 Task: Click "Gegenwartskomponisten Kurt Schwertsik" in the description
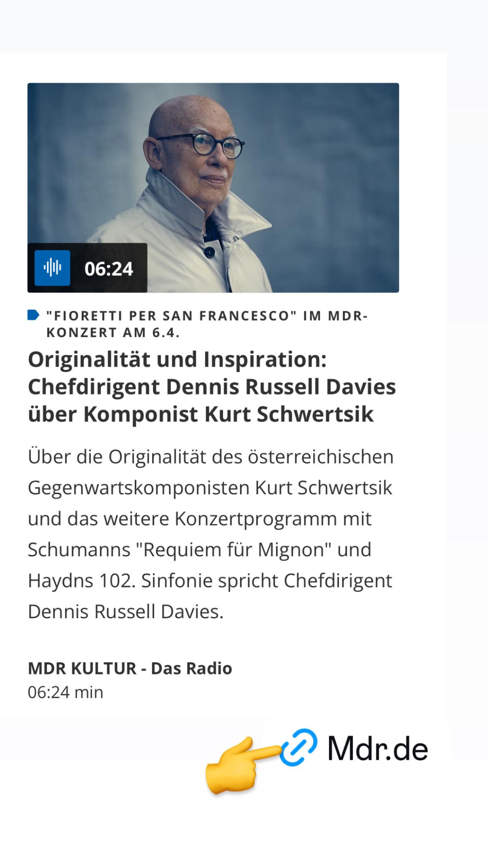tap(210, 488)
